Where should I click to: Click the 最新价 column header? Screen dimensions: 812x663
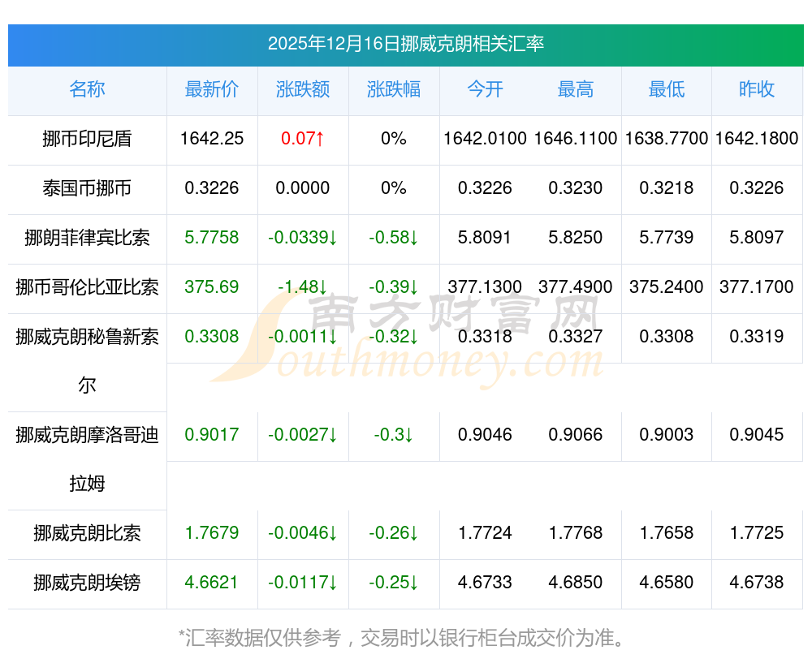pyautogui.click(x=212, y=89)
